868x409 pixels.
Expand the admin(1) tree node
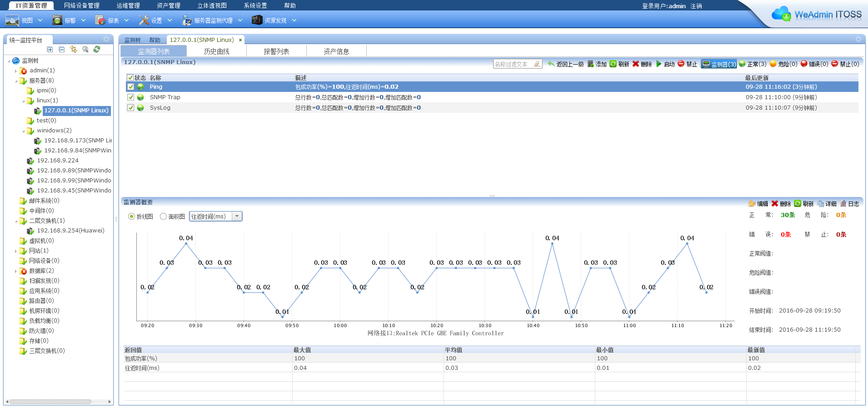click(16, 71)
